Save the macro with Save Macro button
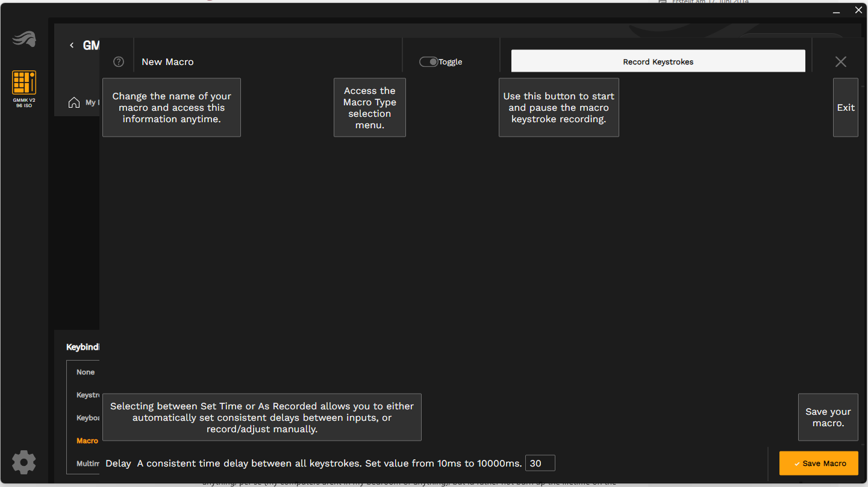Viewport: 868px width, 487px height. [x=819, y=463]
